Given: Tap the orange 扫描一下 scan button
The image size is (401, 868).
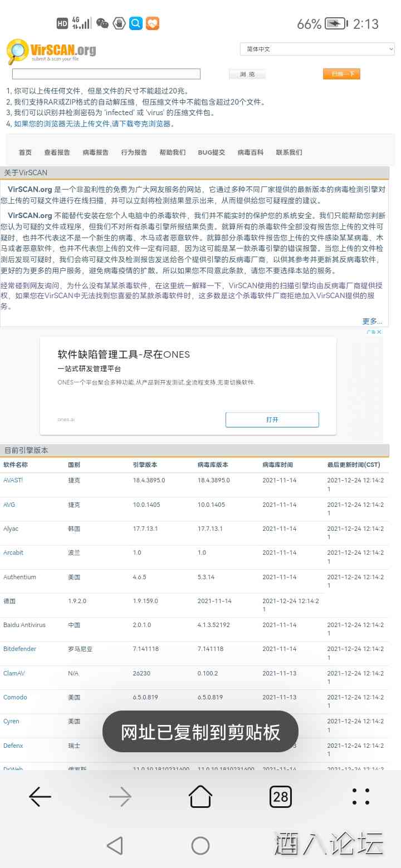Looking at the screenshot, I should tap(342, 74).
